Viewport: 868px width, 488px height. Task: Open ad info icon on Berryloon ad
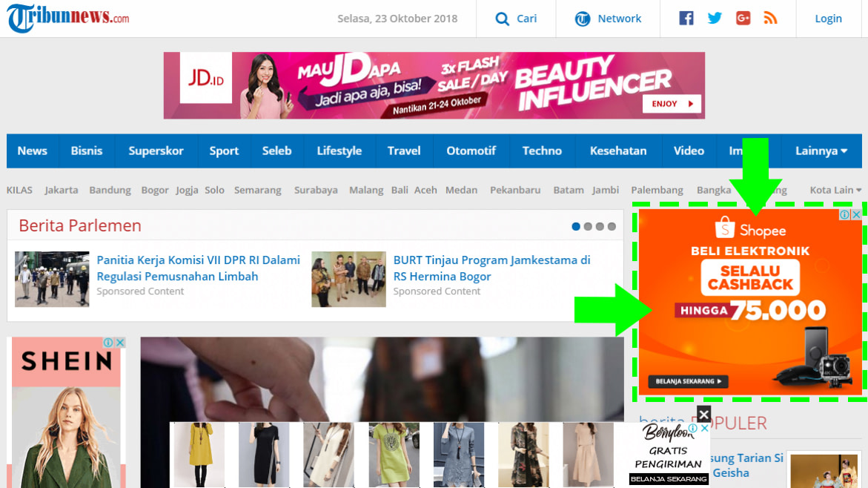692,428
